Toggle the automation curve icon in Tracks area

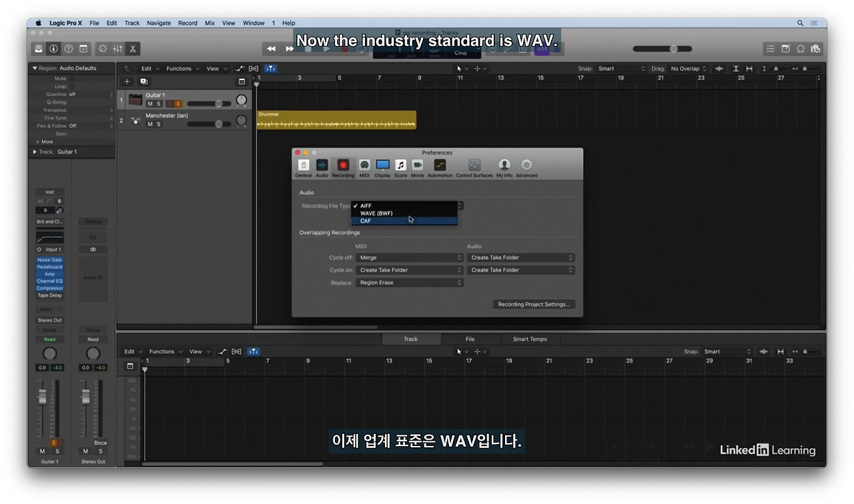(240, 69)
